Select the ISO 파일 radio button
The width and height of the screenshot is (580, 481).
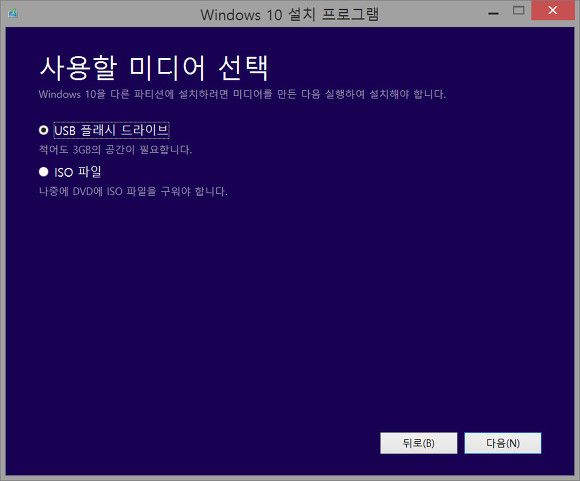[x=44, y=172]
